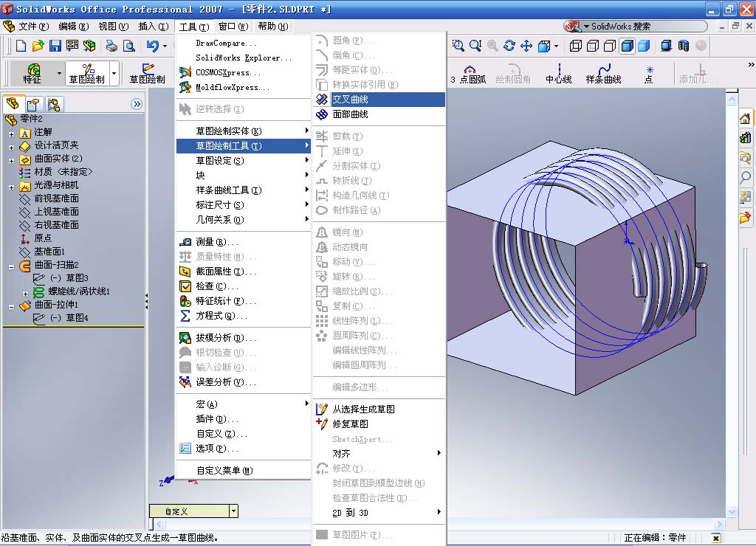
Task: Select Shaded With Edges display icon
Action: 627,46
